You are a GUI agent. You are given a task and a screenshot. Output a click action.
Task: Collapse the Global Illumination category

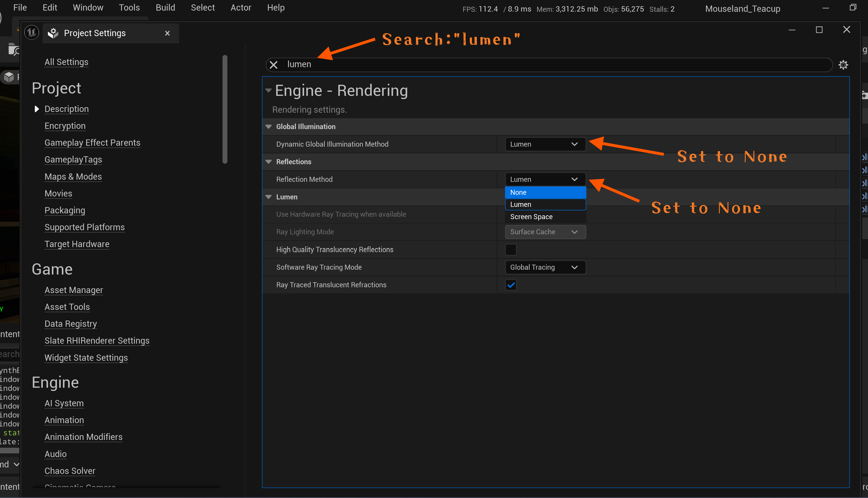tap(269, 127)
